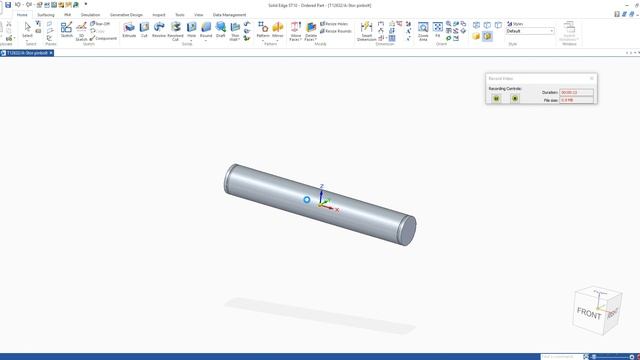Expand the Select dropdown arrow
This screenshot has width=640, height=360.
coord(27,40)
